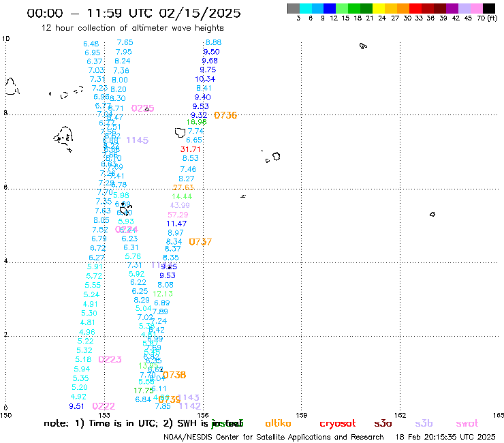504x443 pixels.
Task: Click the subtitle '12 hour collection of altimeter wave heights'
Action: pos(132,28)
